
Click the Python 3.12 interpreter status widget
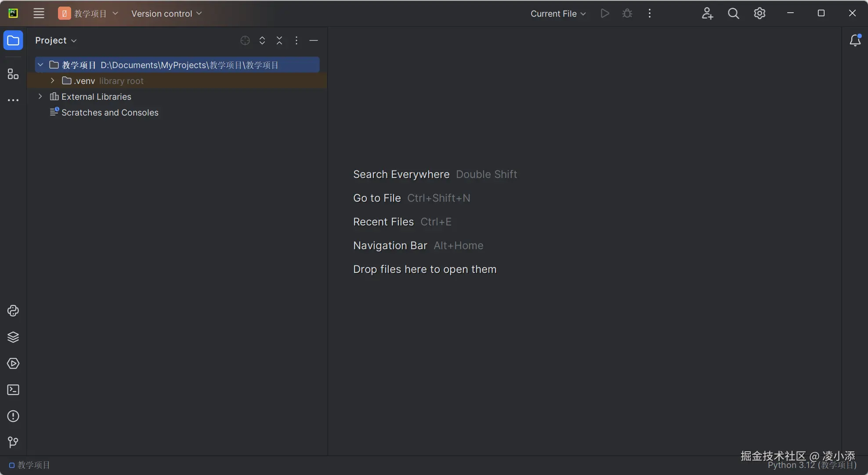pyautogui.click(x=811, y=465)
